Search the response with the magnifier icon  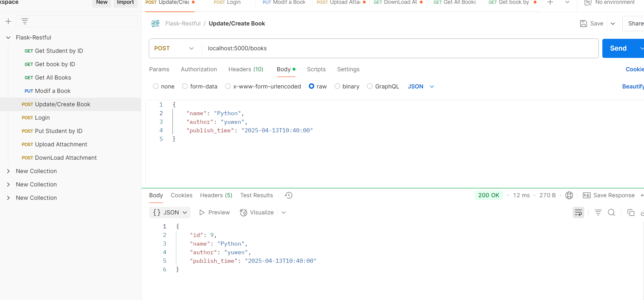tap(611, 213)
